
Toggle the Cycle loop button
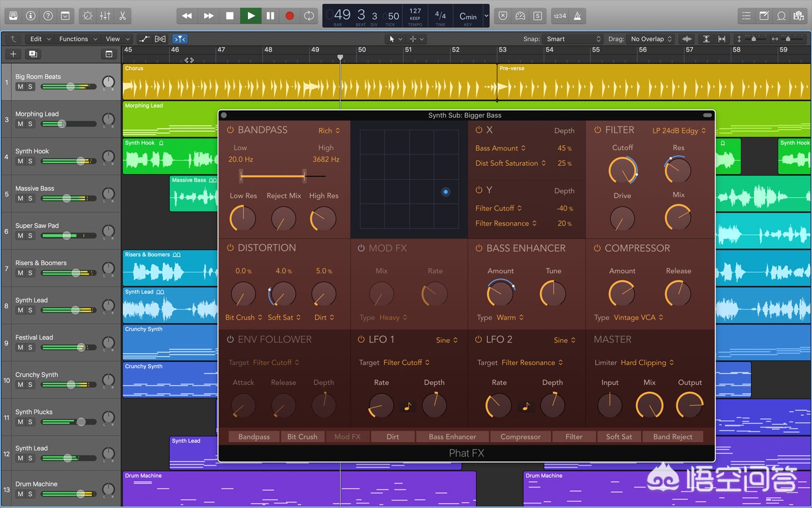pos(309,16)
